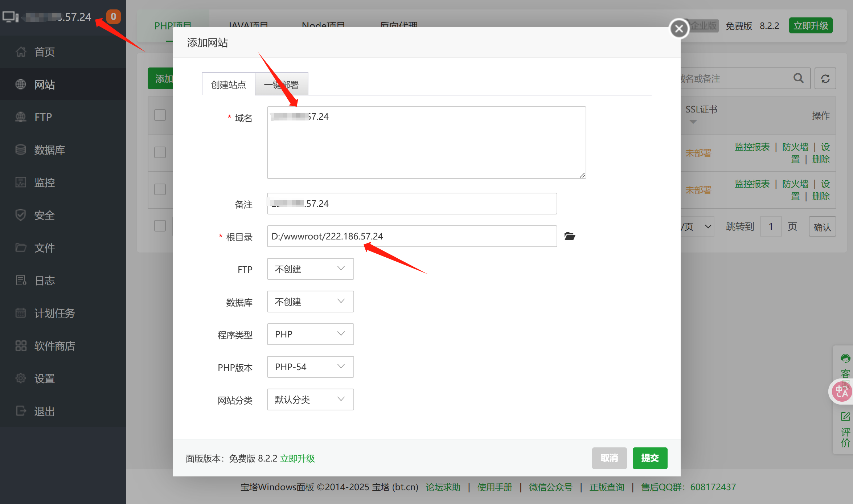This screenshot has width=853, height=504.
Task: Open the folder browse icon beside root directory
Action: (570, 237)
